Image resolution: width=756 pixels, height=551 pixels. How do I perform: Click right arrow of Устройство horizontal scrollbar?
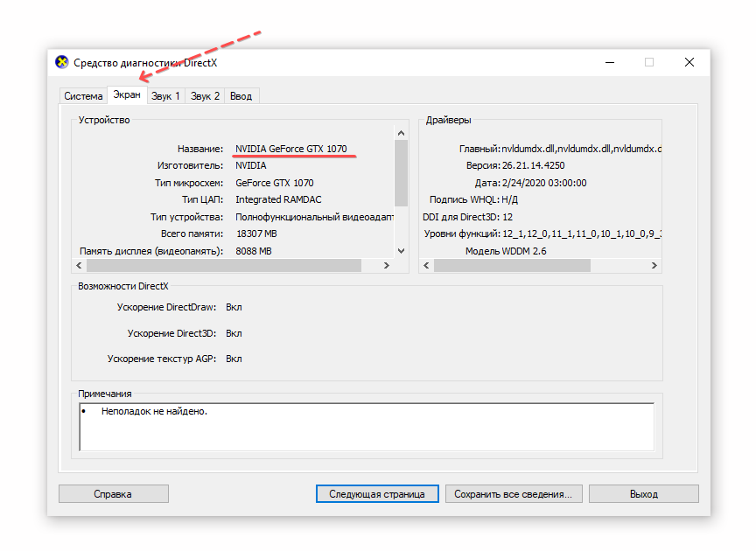tap(386, 265)
